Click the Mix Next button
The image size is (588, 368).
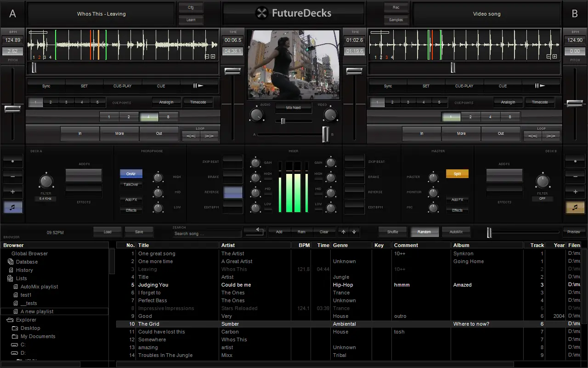click(x=293, y=108)
